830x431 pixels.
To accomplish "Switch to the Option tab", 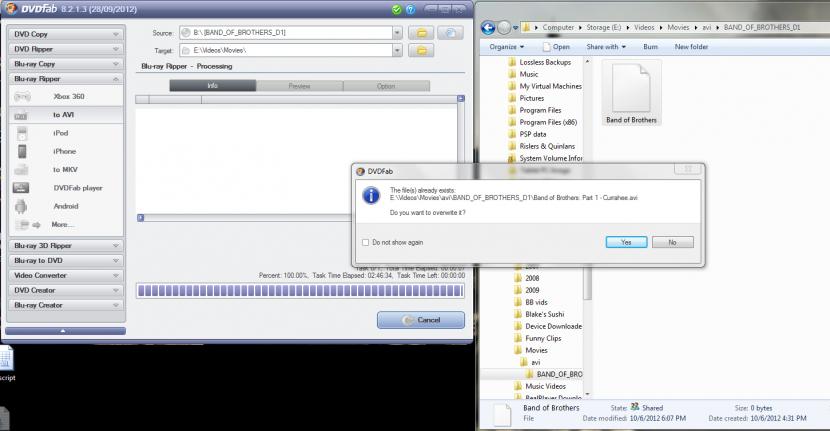I will (385, 86).
